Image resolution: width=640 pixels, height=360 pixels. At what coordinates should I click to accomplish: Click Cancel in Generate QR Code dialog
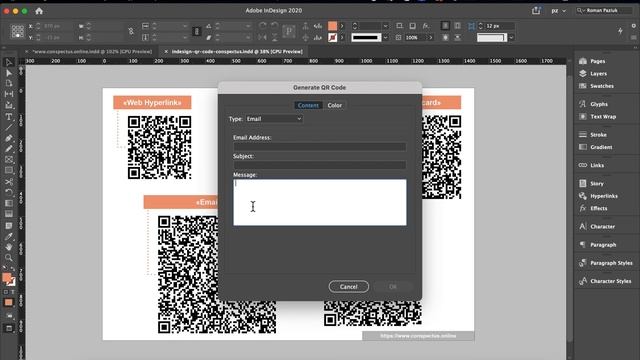(x=349, y=287)
